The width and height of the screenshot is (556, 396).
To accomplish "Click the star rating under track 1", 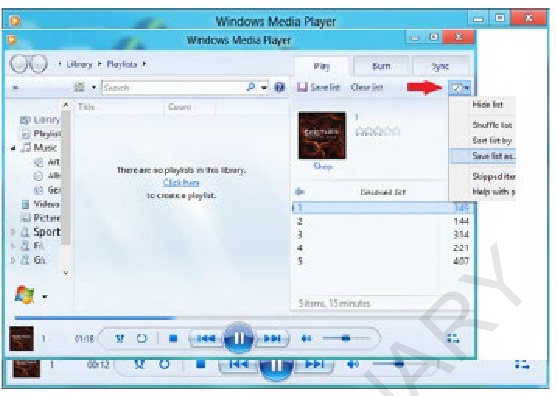I will pos(378,132).
